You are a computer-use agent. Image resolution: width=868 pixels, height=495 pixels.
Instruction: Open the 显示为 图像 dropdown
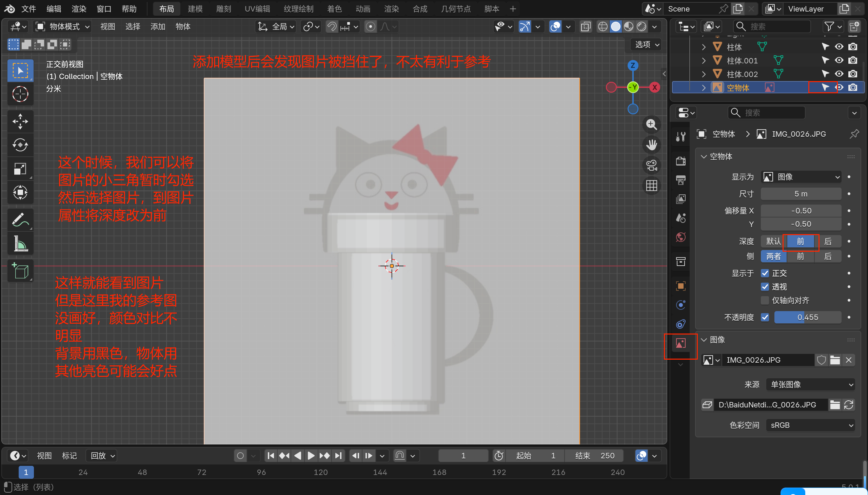[801, 177]
